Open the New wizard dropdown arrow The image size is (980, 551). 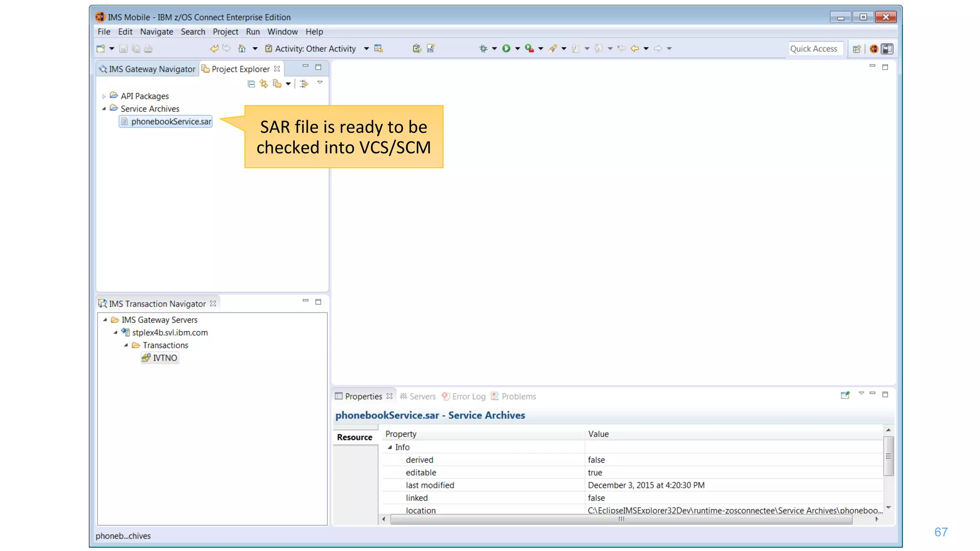tap(111, 48)
